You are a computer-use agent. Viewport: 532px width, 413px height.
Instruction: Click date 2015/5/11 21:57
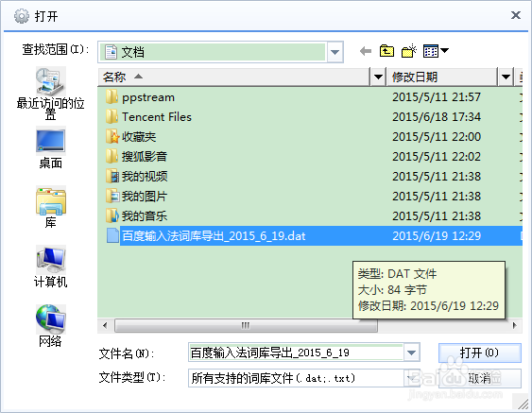tap(437, 97)
